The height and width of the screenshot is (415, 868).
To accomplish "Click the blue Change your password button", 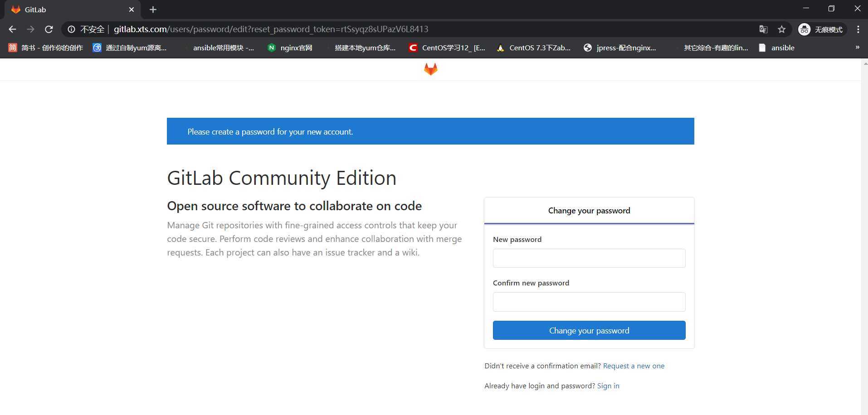I will point(589,330).
